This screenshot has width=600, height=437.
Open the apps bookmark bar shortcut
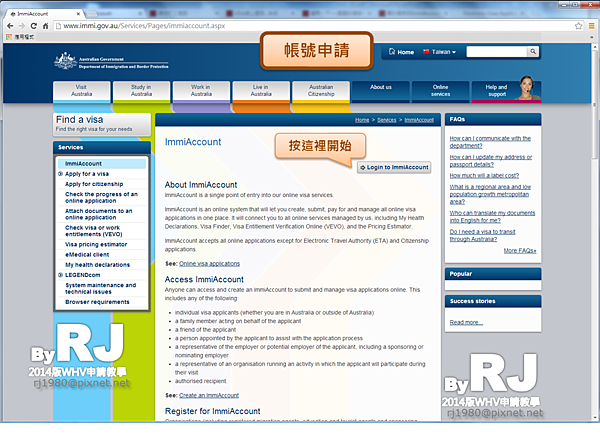[20, 37]
